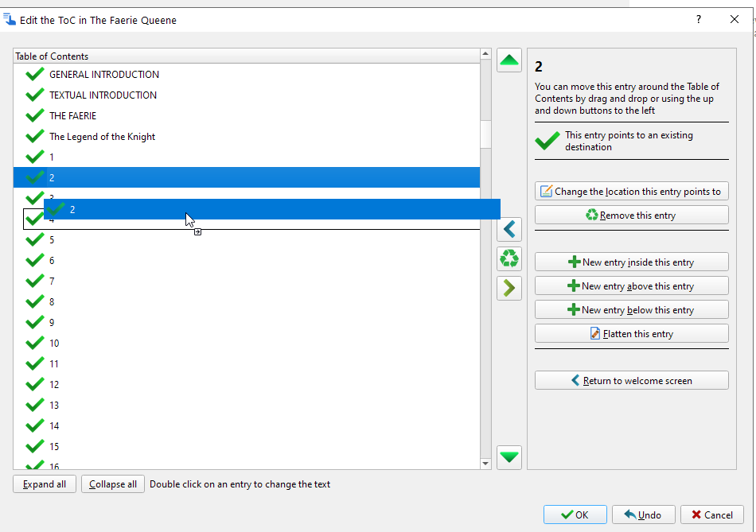Indent the entry with the green right arrow
Image resolution: width=756 pixels, height=532 pixels.
click(x=509, y=288)
